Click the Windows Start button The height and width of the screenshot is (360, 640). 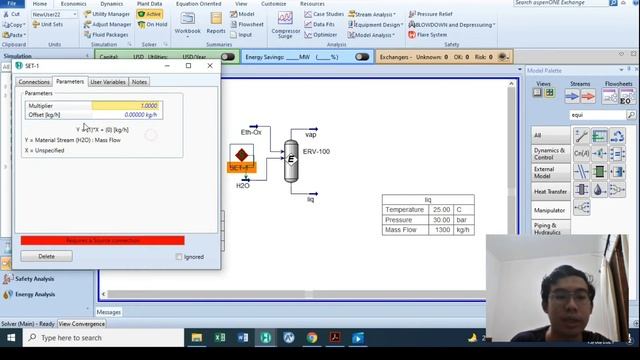coord(11,338)
